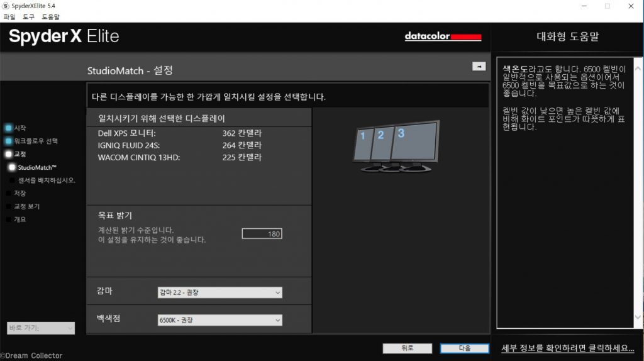Viewport: 644px width, 361px height.
Task: Click the help panel scroll-up arrow
Action: 638,69
